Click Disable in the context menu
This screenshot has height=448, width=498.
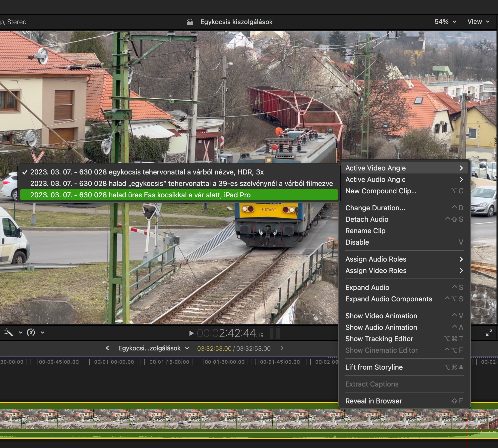tap(404, 242)
